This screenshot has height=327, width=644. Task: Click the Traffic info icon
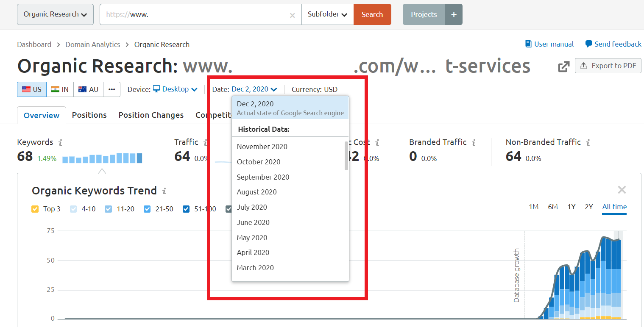pos(206,142)
